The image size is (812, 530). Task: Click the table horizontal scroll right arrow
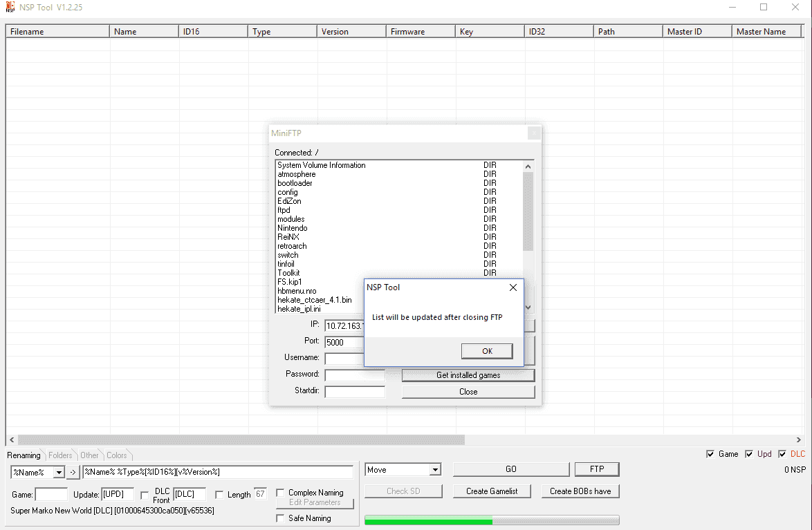799,439
